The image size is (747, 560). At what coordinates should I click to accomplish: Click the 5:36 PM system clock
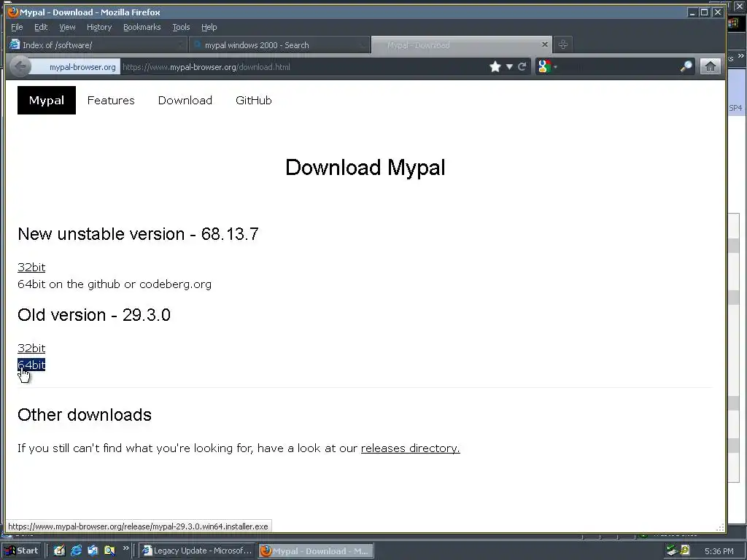(x=719, y=551)
